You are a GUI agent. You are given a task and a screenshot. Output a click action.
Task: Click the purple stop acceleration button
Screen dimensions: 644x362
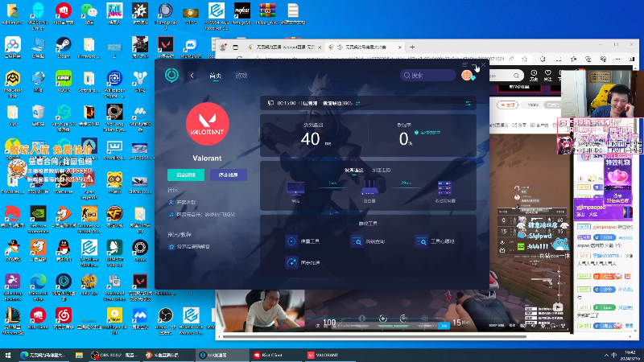coord(229,175)
